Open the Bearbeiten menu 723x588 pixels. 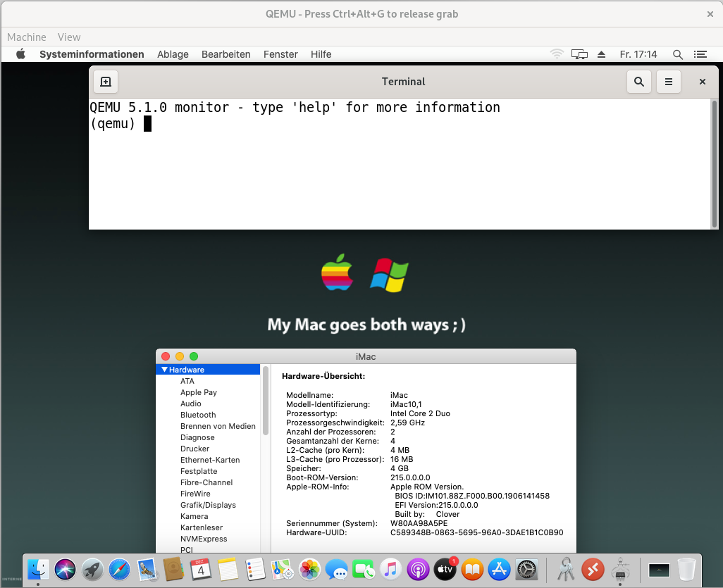click(x=226, y=54)
